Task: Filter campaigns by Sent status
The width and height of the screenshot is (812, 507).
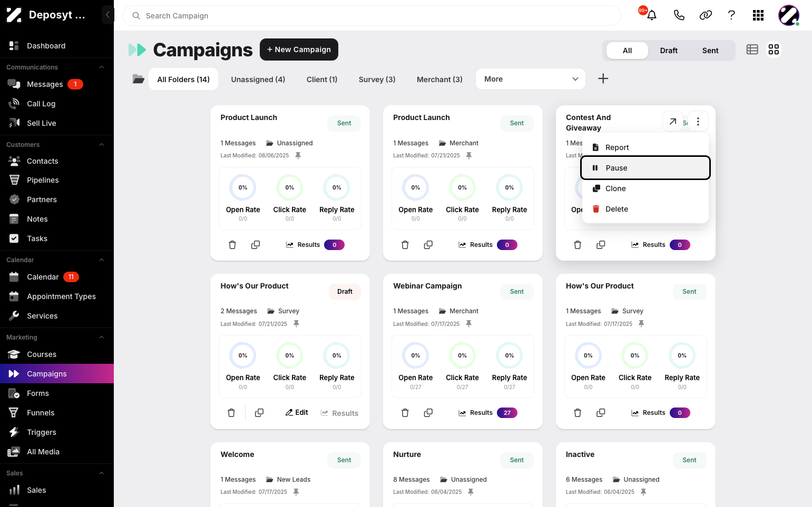Action: coord(710,51)
